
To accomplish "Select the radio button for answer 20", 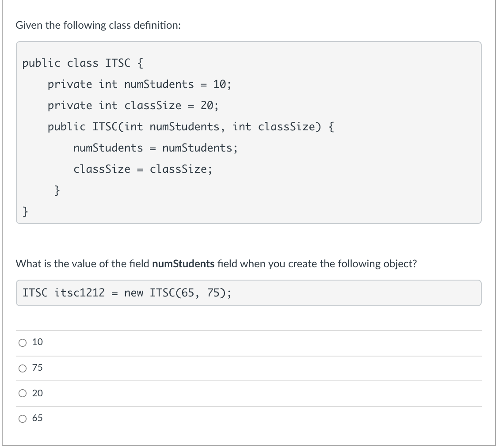I will point(23,393).
